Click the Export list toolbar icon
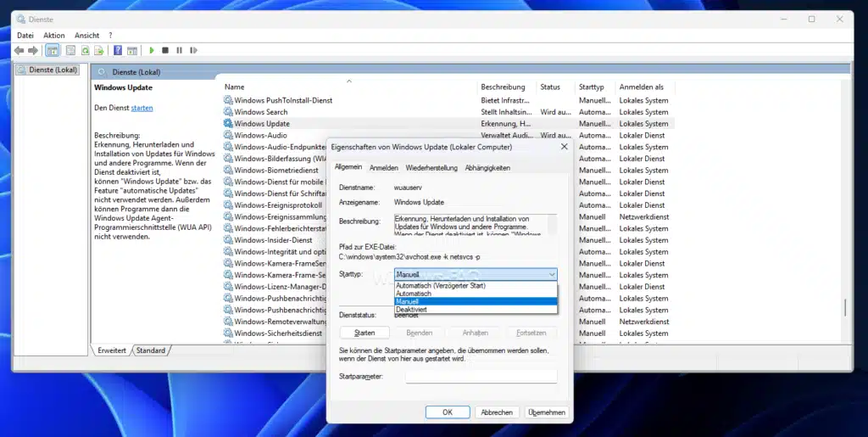The width and height of the screenshot is (868, 437). point(99,50)
